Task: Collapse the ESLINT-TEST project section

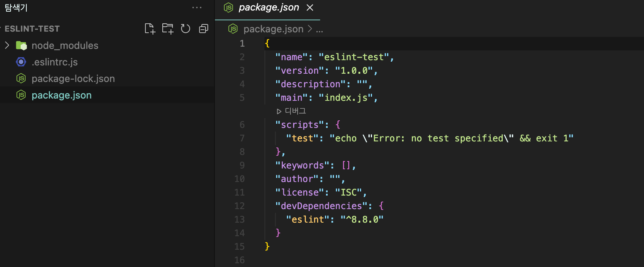Action: click(x=32, y=29)
